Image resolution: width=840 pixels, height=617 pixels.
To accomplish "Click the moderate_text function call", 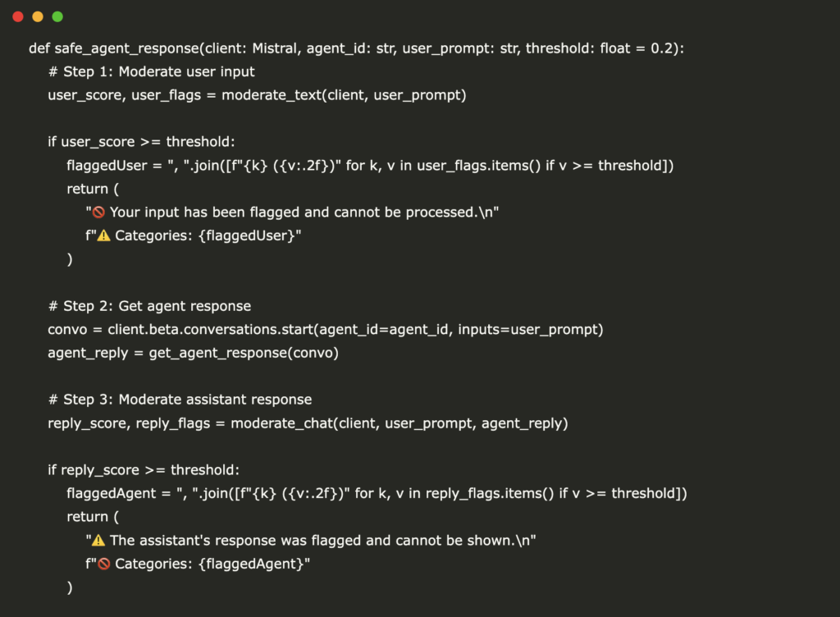I will coord(344,95).
